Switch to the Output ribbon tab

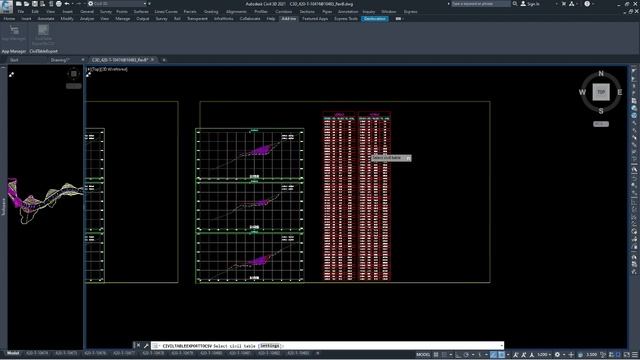click(142, 19)
